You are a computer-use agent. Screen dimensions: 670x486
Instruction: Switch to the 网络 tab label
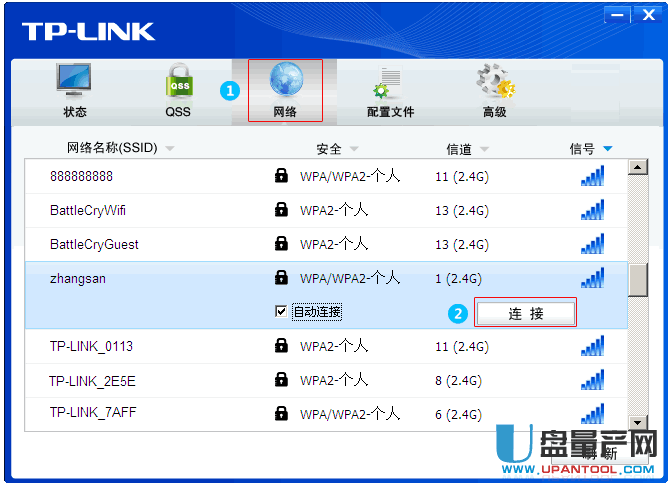285,112
